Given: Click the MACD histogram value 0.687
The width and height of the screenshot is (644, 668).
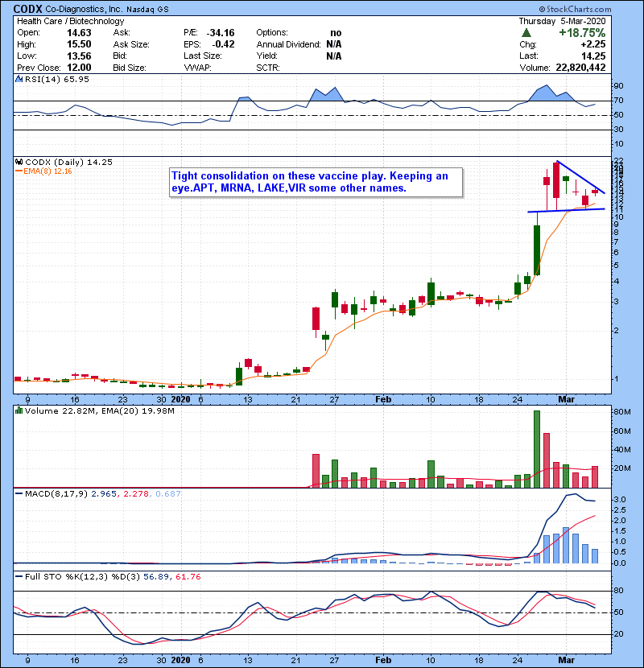Looking at the screenshot, I should tap(168, 494).
